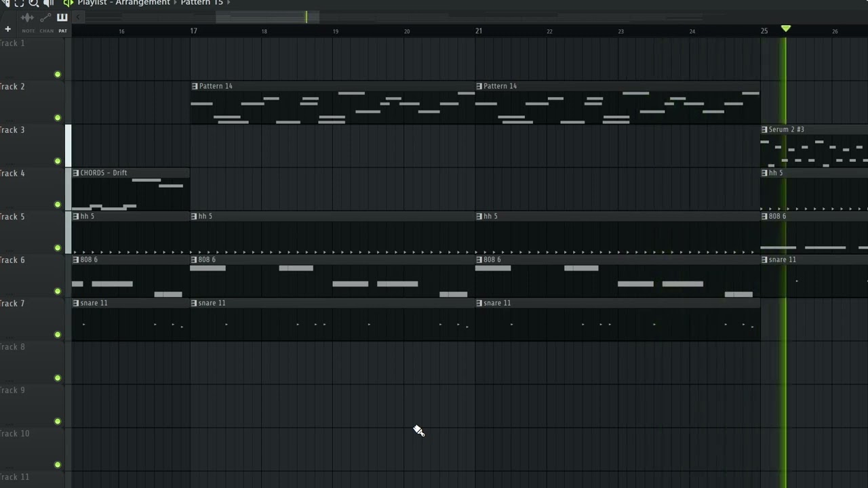Select the Track 4 header label
This screenshot has width=868, height=488.
coord(12,174)
